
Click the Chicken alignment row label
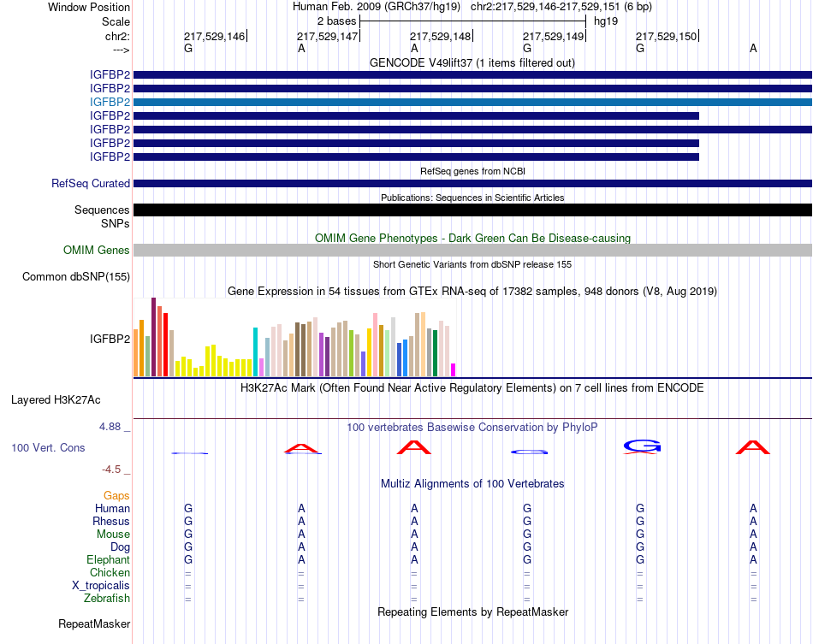[x=110, y=572]
